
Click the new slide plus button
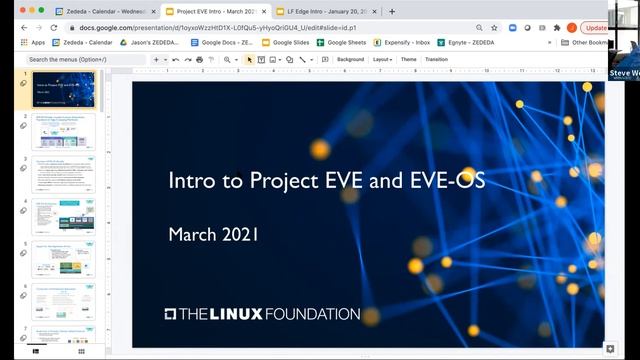[x=156, y=60]
